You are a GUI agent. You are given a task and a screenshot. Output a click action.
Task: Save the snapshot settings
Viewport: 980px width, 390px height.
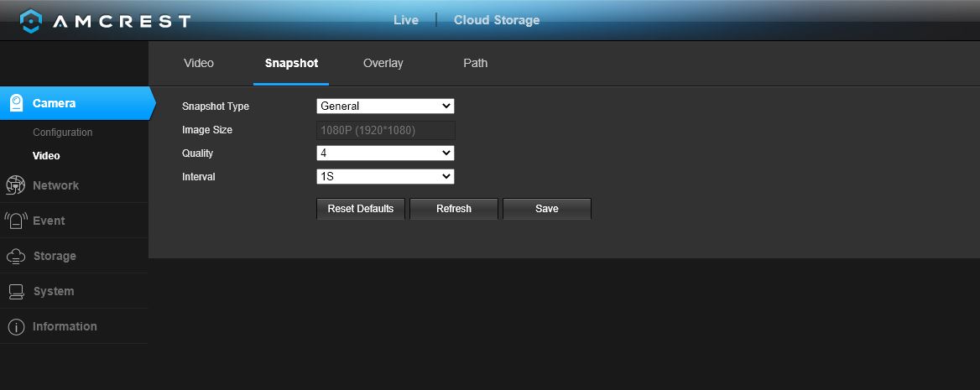(x=547, y=209)
